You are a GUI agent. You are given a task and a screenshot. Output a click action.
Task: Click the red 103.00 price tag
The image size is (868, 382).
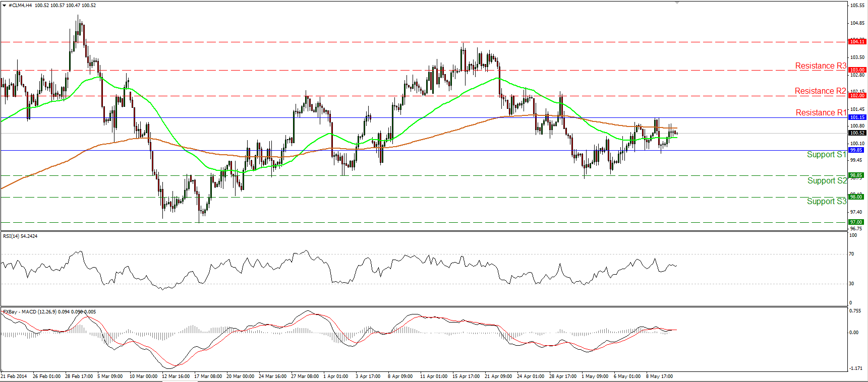point(857,70)
